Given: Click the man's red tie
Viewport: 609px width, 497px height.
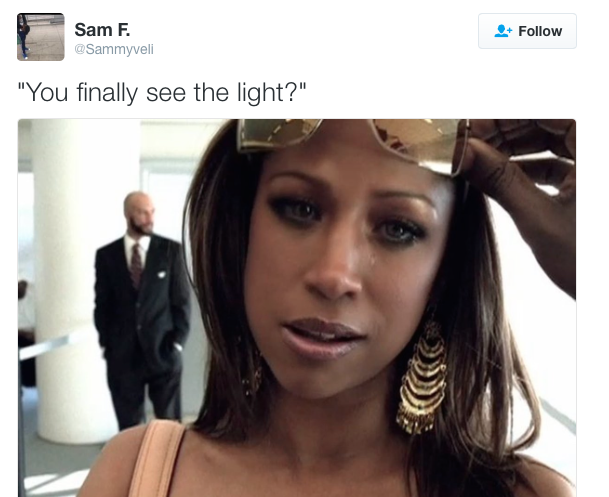Looking at the screenshot, I should [x=136, y=265].
